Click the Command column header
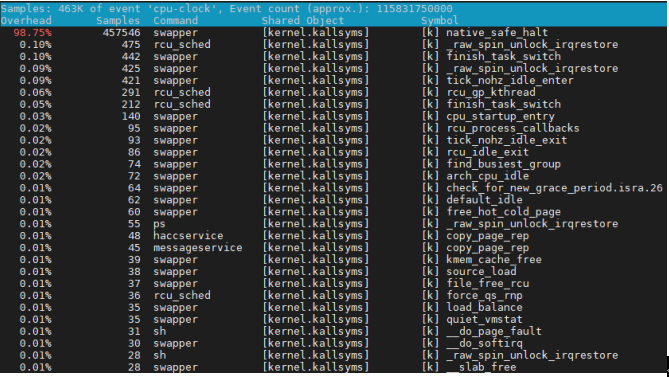 click(x=176, y=20)
